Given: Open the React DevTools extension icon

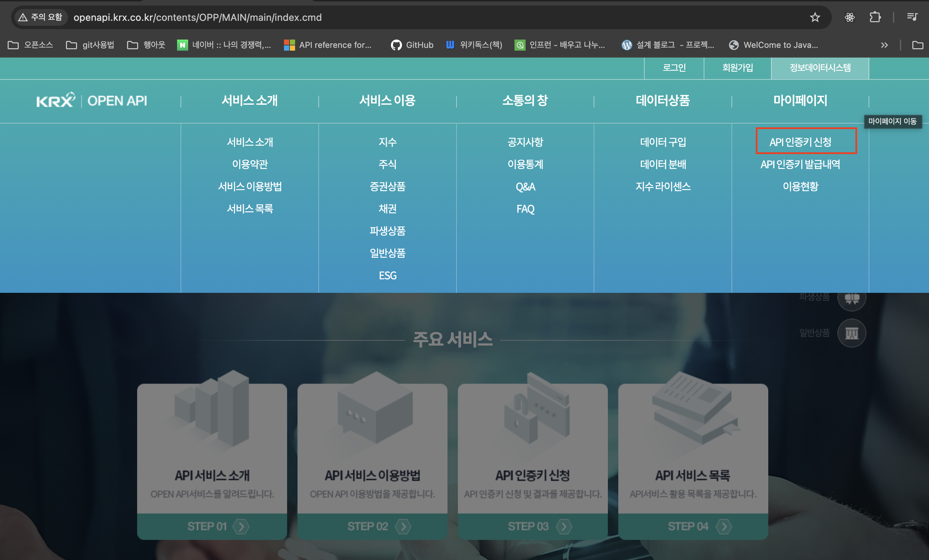Looking at the screenshot, I should pyautogui.click(x=850, y=17).
